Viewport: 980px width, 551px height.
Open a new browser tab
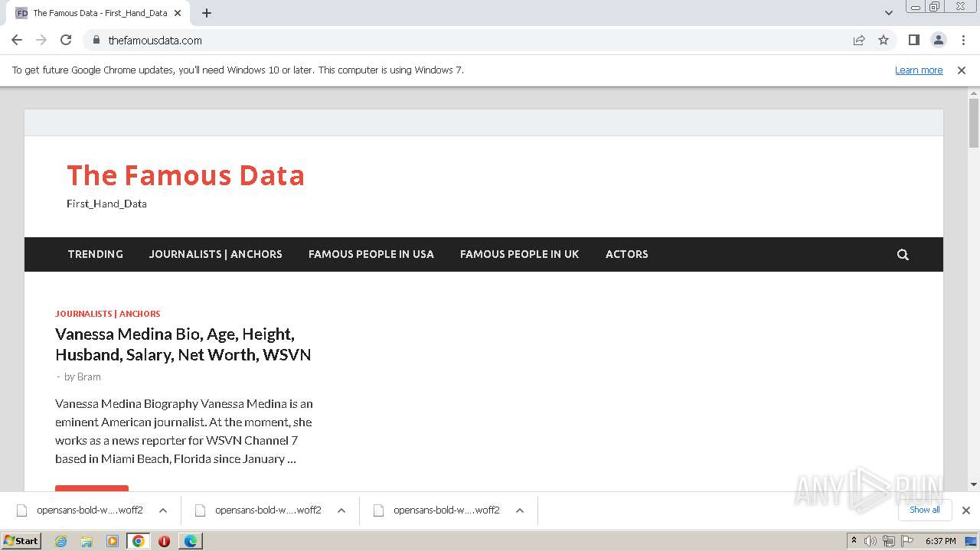point(207,13)
